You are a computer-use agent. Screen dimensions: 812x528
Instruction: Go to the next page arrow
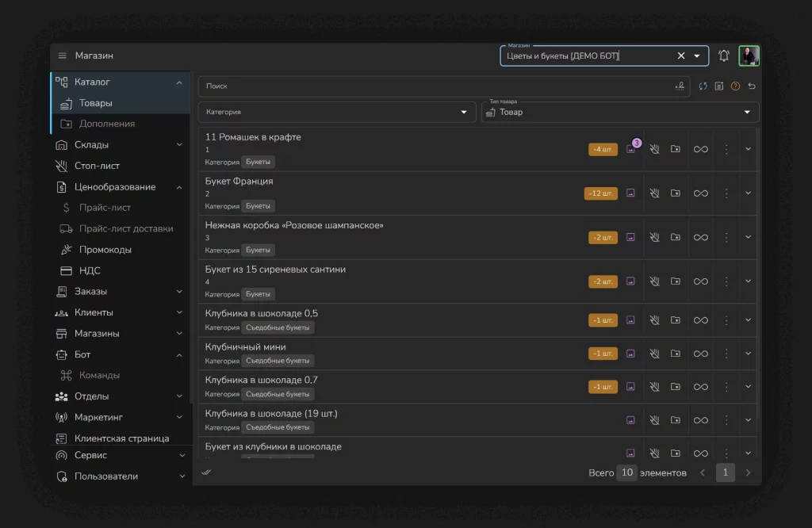click(x=748, y=472)
